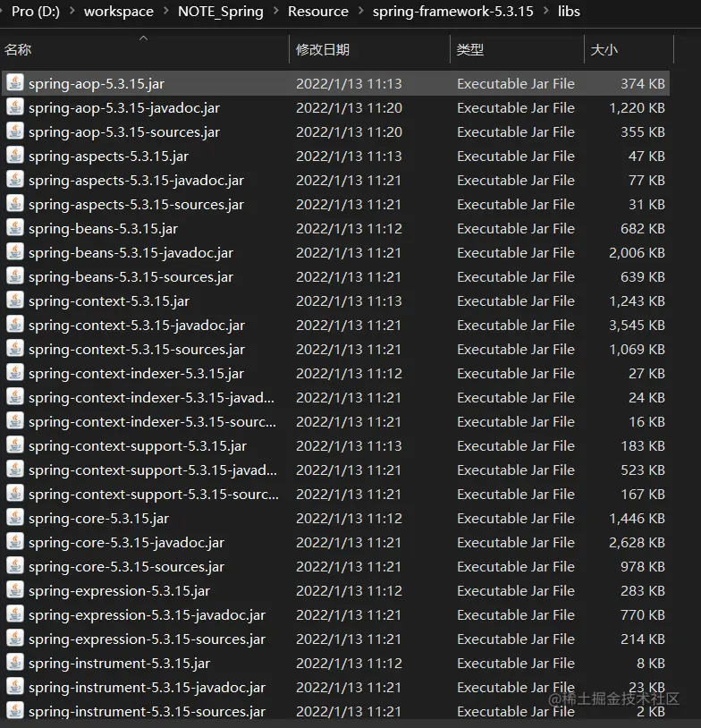
Task: Select file name spring-context-support-5.3.15-sourc...
Action: (x=154, y=494)
